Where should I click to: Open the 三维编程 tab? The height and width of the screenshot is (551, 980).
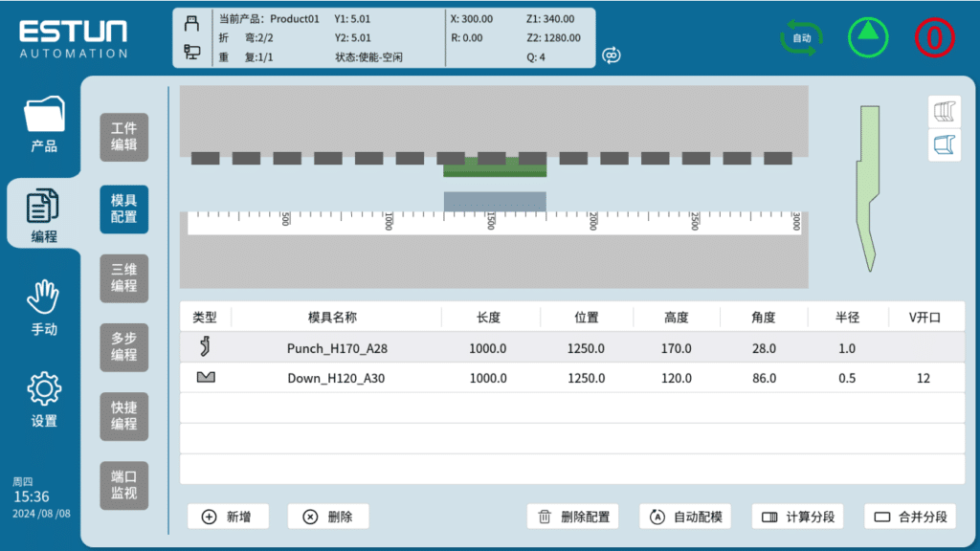tap(123, 278)
